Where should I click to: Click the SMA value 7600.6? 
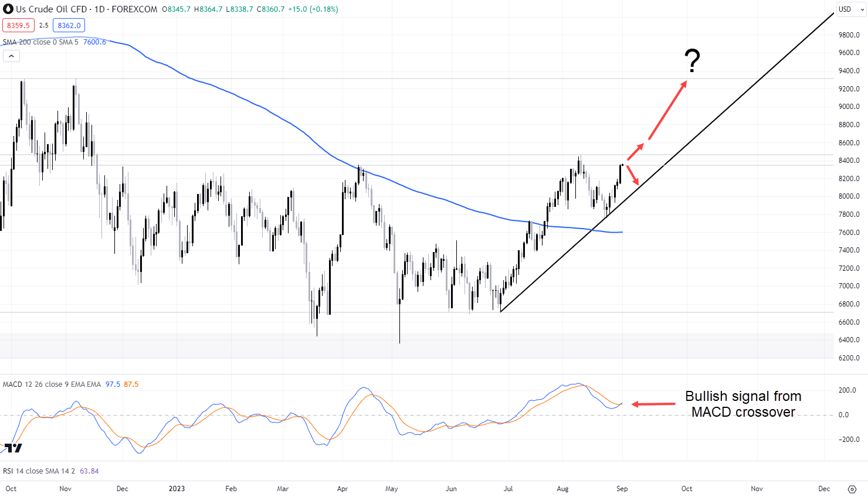point(95,42)
